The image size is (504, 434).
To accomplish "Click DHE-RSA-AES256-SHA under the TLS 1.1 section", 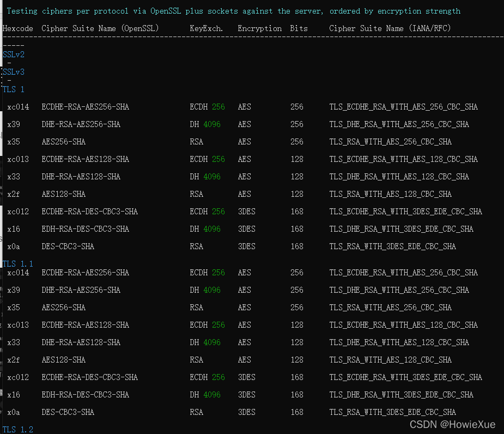I will click(81, 290).
